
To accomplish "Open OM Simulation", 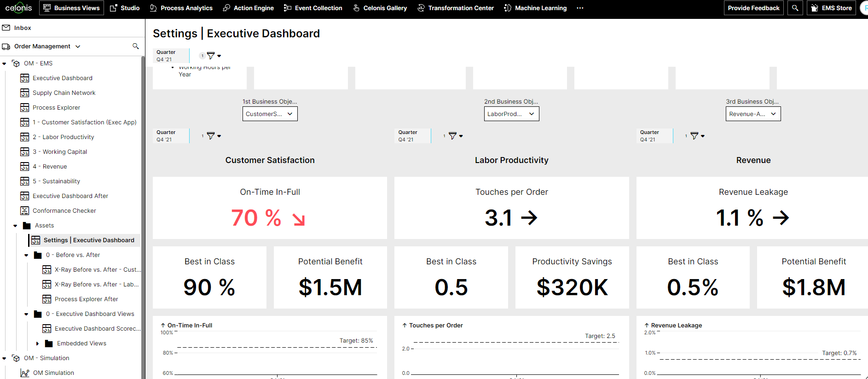I will (x=53, y=373).
